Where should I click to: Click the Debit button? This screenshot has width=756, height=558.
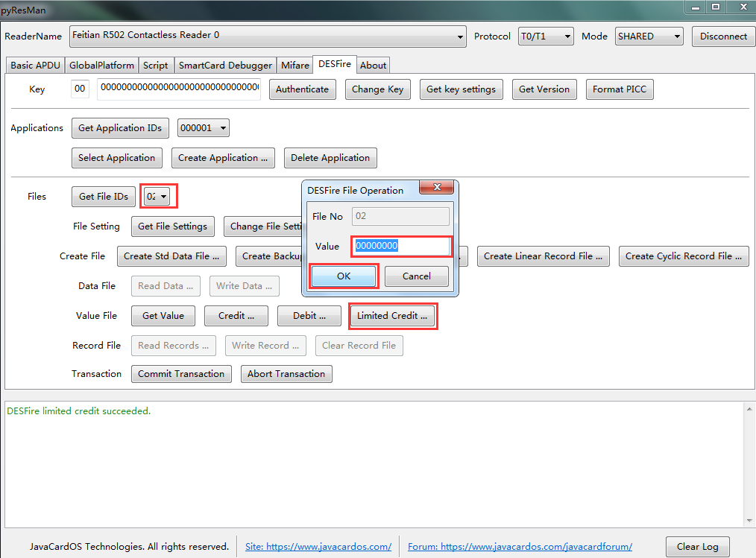coord(309,316)
